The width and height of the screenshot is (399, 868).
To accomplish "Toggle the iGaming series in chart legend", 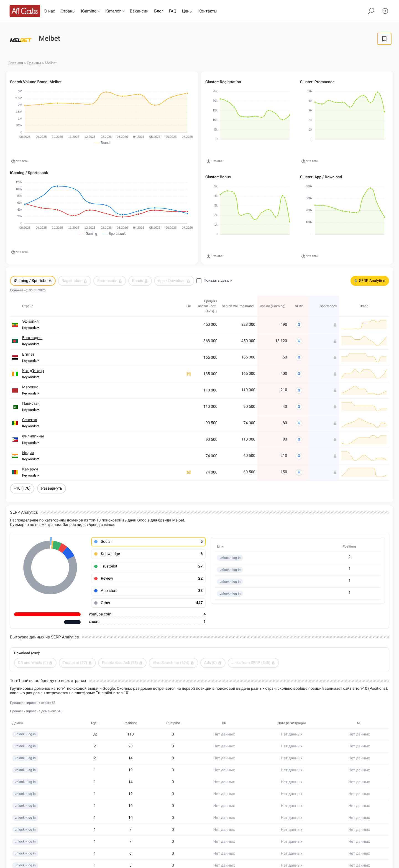I will click(x=88, y=234).
